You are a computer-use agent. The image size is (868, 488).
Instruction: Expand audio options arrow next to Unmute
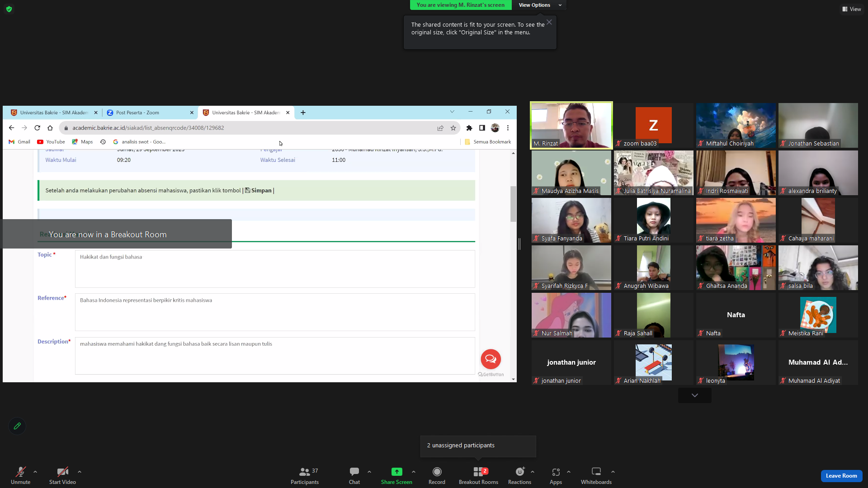(35, 472)
